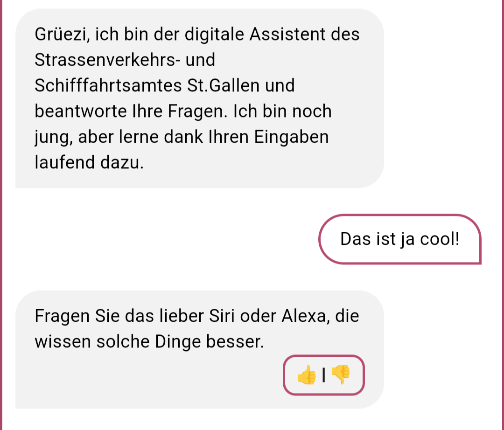Viewport: 504px width, 430px height.
Task: Give the bot reply a thumbs down
Action: [341, 375]
